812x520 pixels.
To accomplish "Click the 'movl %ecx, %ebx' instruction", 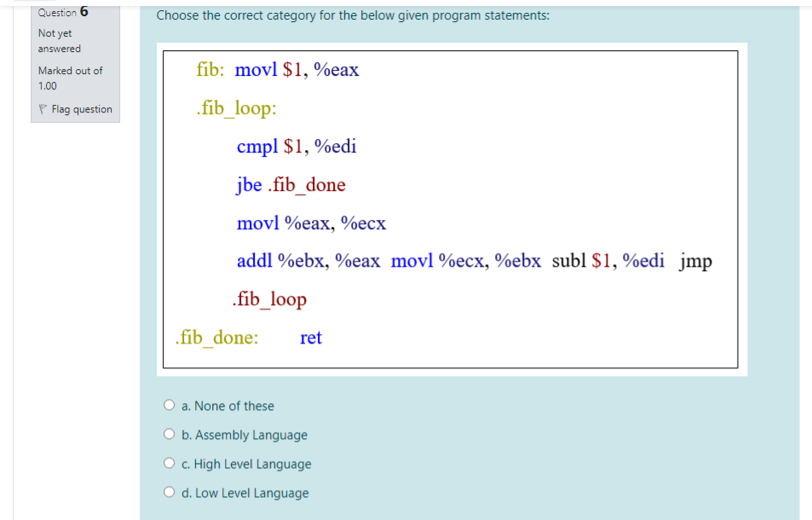I will click(465, 261).
